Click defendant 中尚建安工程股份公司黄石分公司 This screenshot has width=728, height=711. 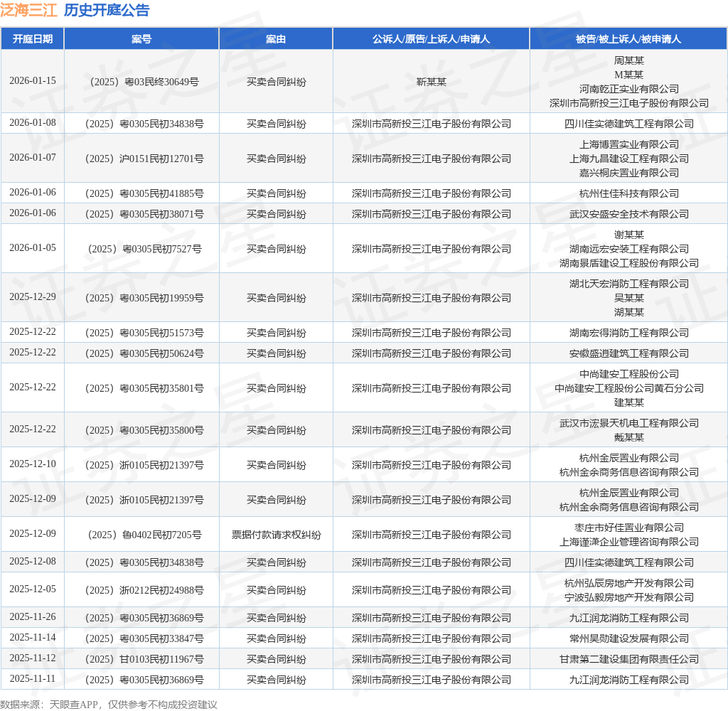pos(628,388)
